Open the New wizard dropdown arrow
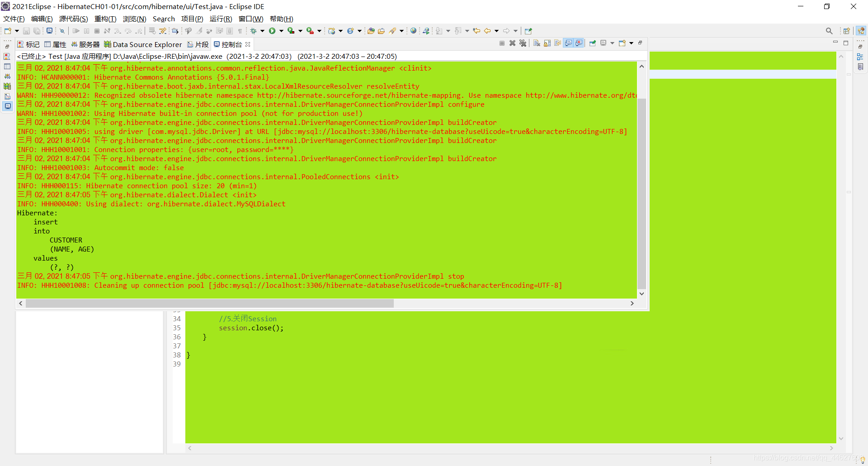Screen dimensions: 868x466 coord(17,31)
